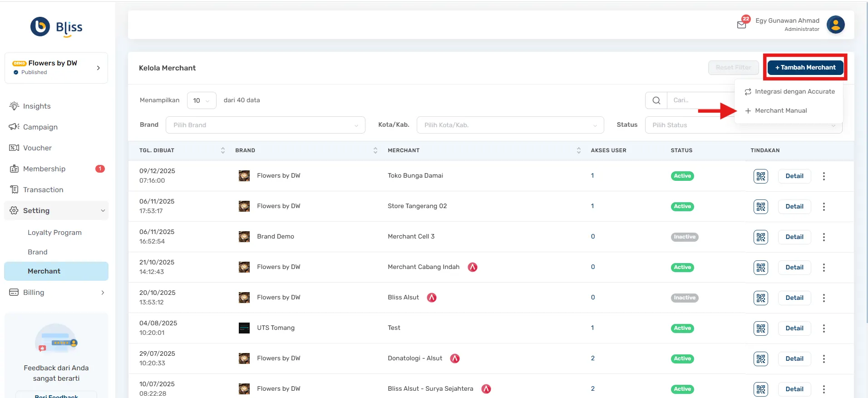
Task: Click the Bliss logo
Action: coord(56,27)
